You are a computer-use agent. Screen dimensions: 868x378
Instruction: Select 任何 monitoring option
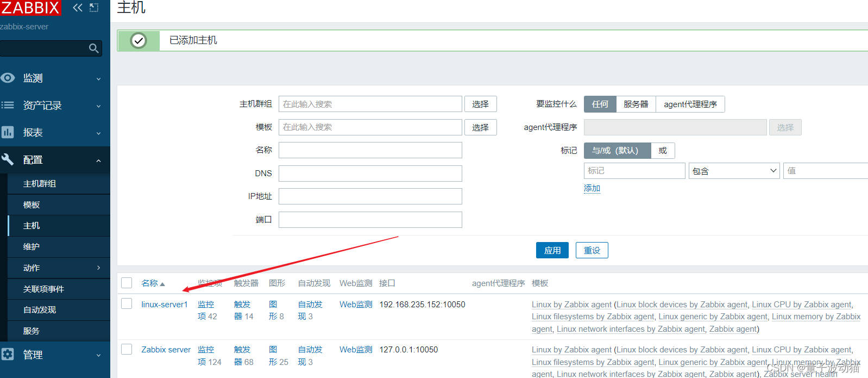pyautogui.click(x=600, y=104)
